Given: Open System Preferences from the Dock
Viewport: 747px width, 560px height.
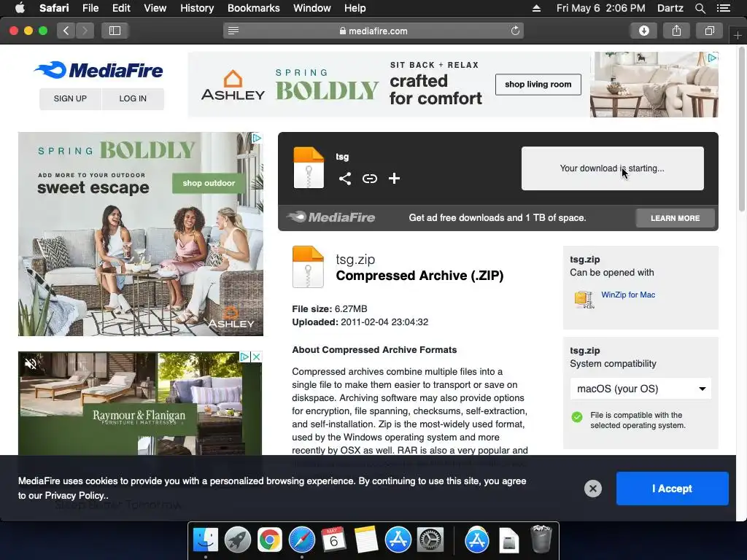Looking at the screenshot, I should tap(430, 540).
